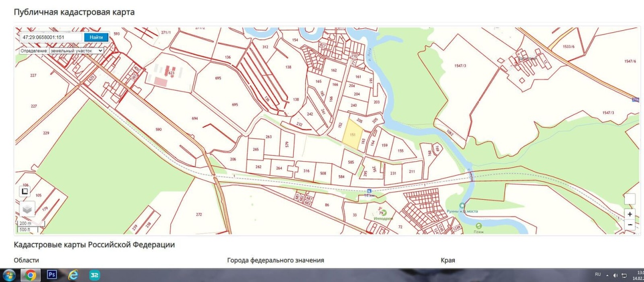Click the RU language indicator in taskbar
The image size is (644, 282).
(x=598, y=275)
